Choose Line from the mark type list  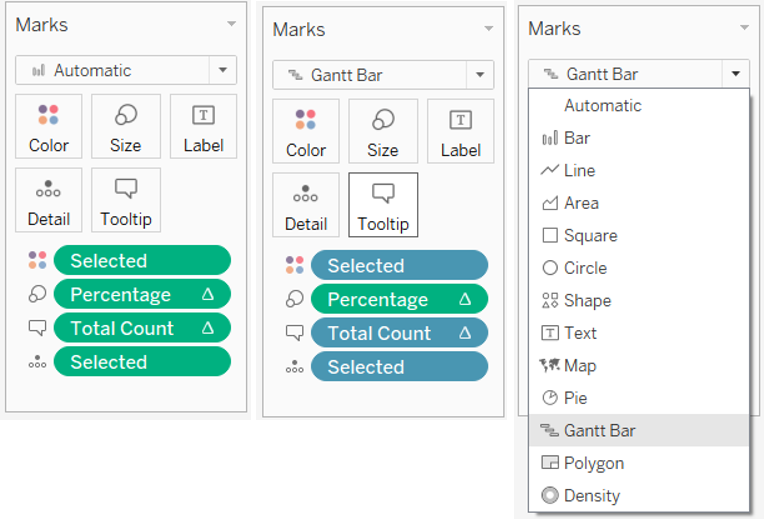pyautogui.click(x=639, y=171)
